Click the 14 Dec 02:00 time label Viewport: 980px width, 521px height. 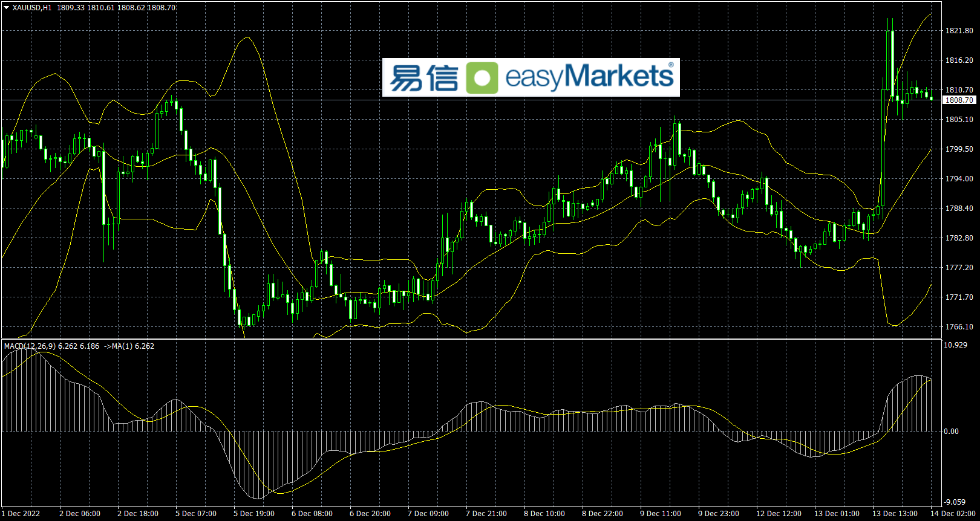coord(953,514)
